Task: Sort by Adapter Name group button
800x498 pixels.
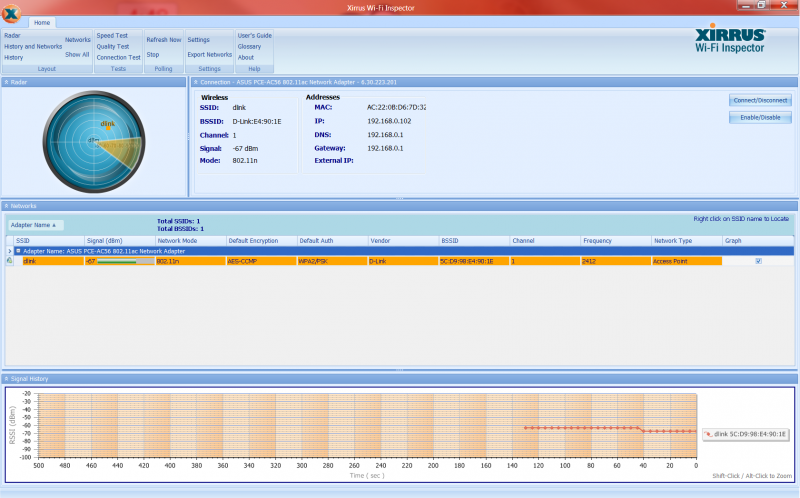Action: click(x=35, y=225)
